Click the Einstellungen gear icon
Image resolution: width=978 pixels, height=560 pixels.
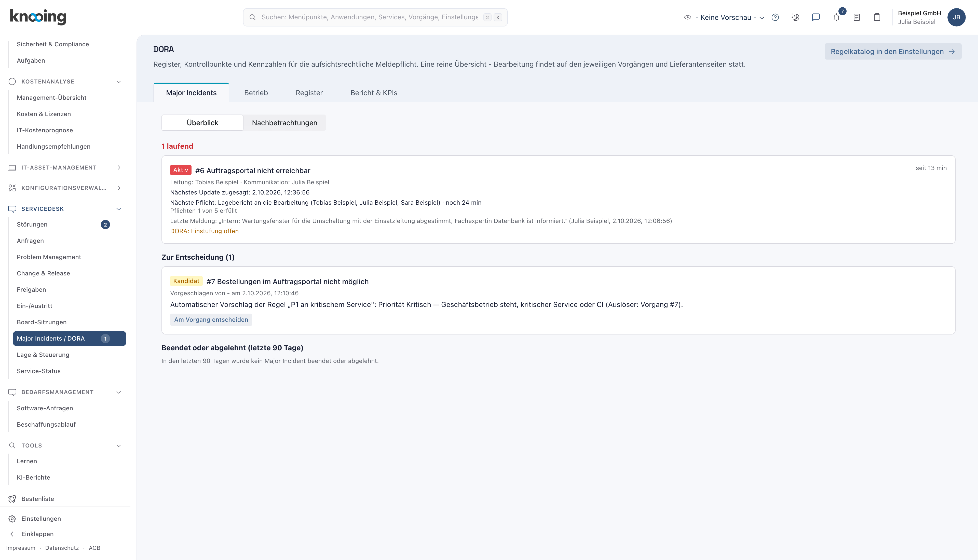pyautogui.click(x=12, y=519)
